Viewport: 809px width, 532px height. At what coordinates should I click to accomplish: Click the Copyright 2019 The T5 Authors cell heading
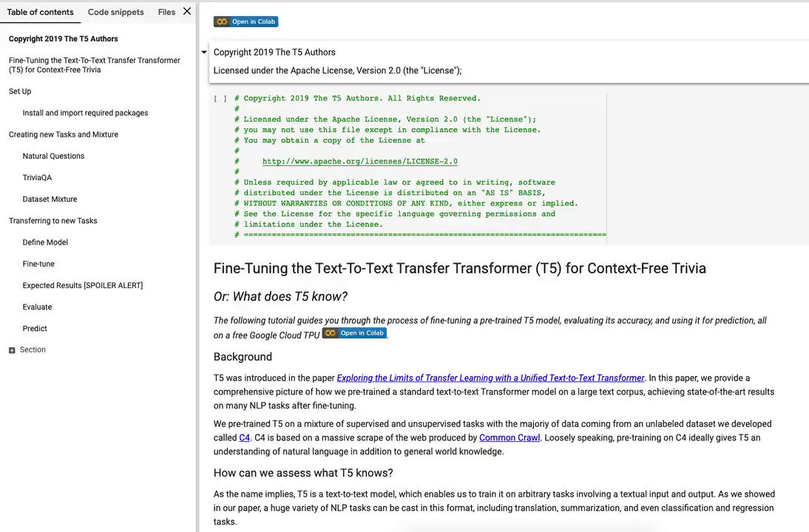[x=274, y=52]
